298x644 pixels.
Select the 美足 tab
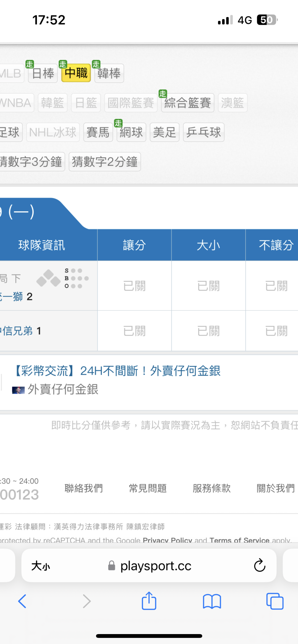click(x=165, y=132)
